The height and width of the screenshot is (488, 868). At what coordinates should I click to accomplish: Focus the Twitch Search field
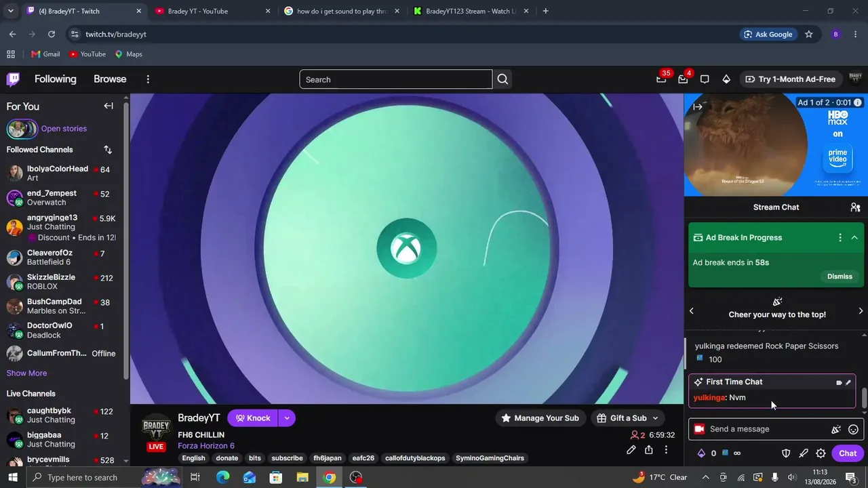coord(396,79)
